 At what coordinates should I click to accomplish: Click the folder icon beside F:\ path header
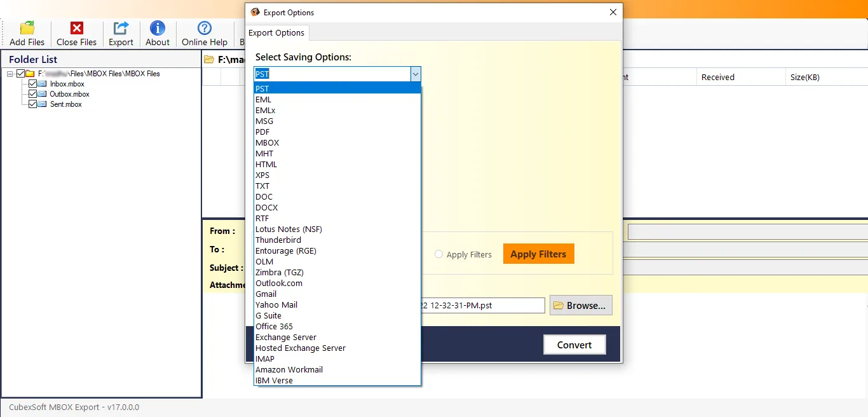209,60
